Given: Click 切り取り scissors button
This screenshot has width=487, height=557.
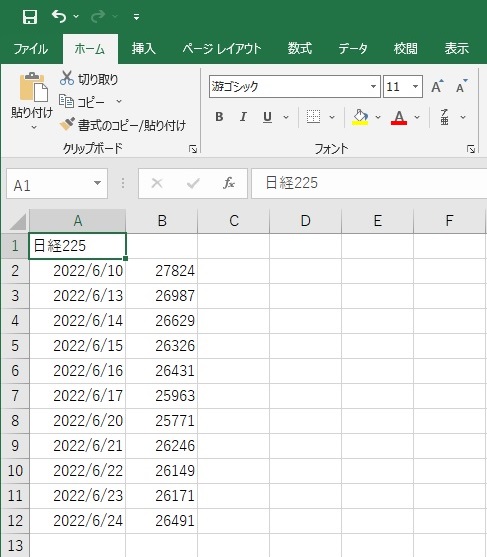Looking at the screenshot, I should 89,79.
